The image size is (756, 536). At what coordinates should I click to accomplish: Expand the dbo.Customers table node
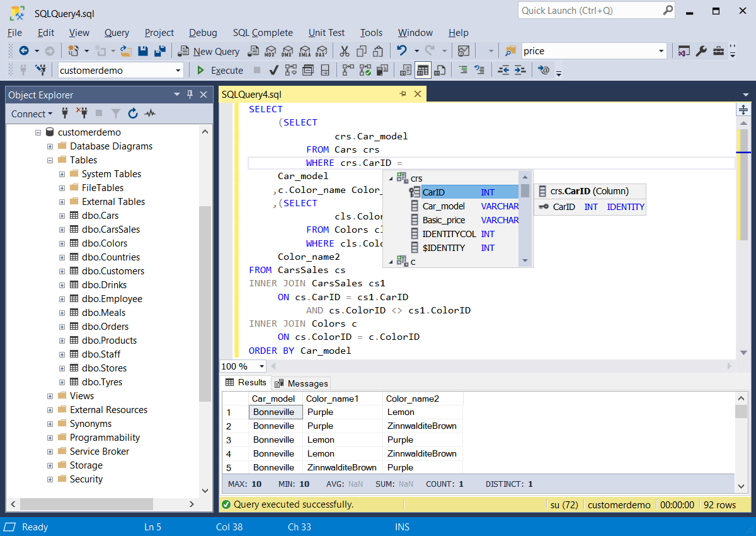coord(61,271)
